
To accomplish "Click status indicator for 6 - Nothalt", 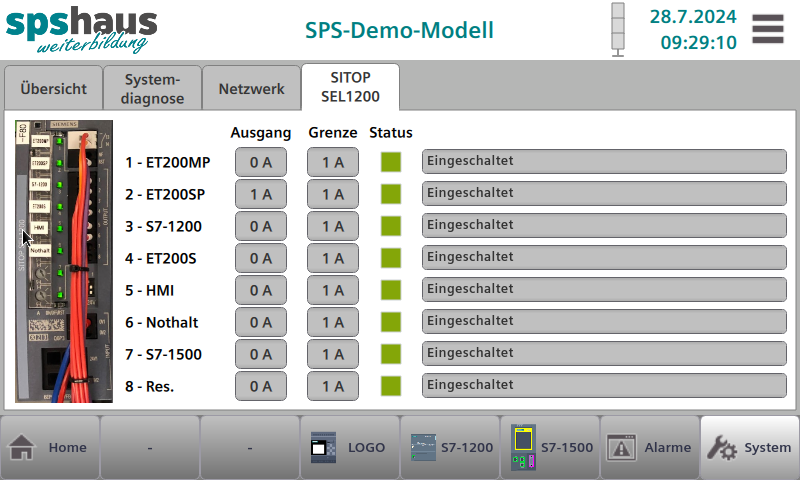I will coord(391,322).
